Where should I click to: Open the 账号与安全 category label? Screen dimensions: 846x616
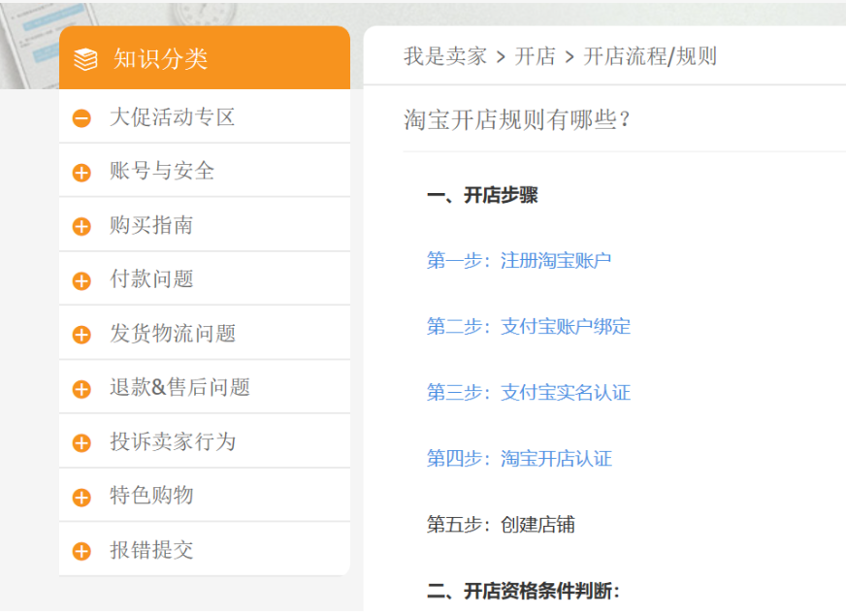pos(162,171)
